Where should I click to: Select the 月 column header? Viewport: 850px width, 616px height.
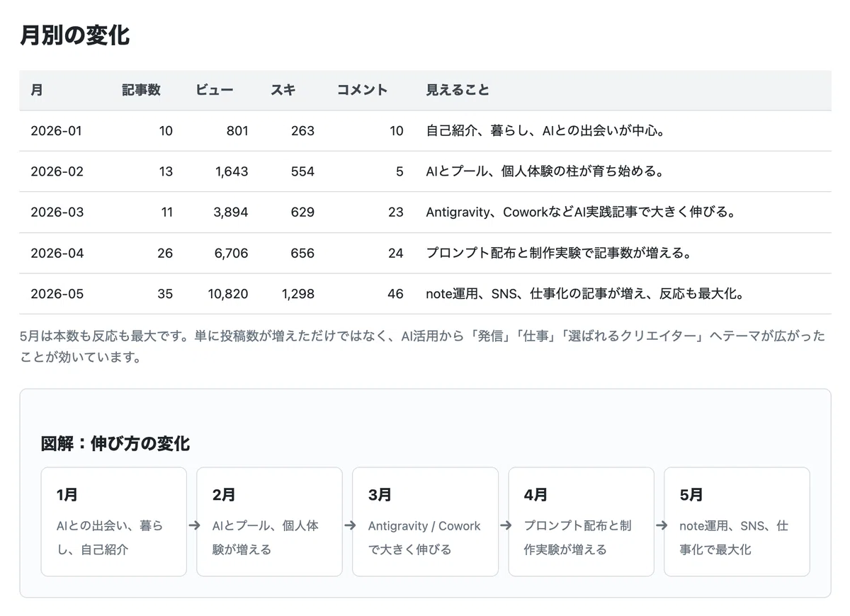tap(37, 90)
